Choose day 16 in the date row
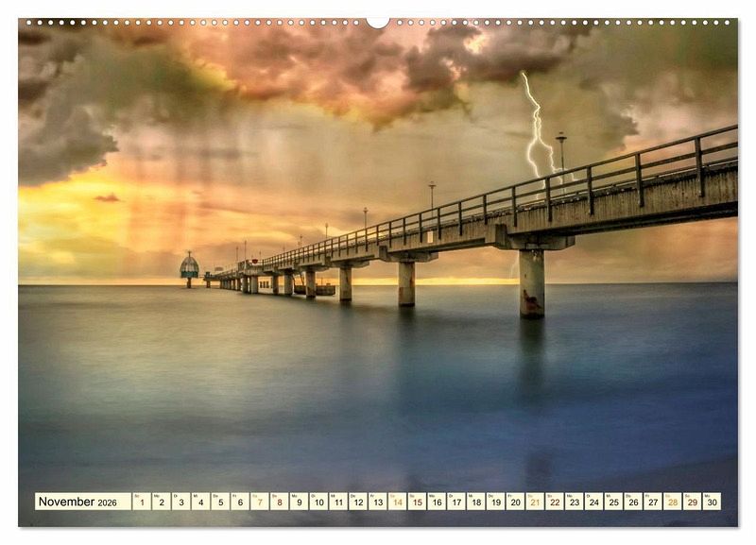Viewport: 756px width, 545px height. [x=437, y=502]
